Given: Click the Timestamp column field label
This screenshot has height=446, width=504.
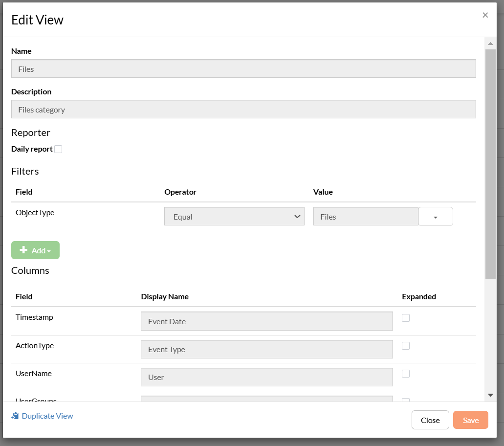Looking at the screenshot, I should (x=34, y=317).
